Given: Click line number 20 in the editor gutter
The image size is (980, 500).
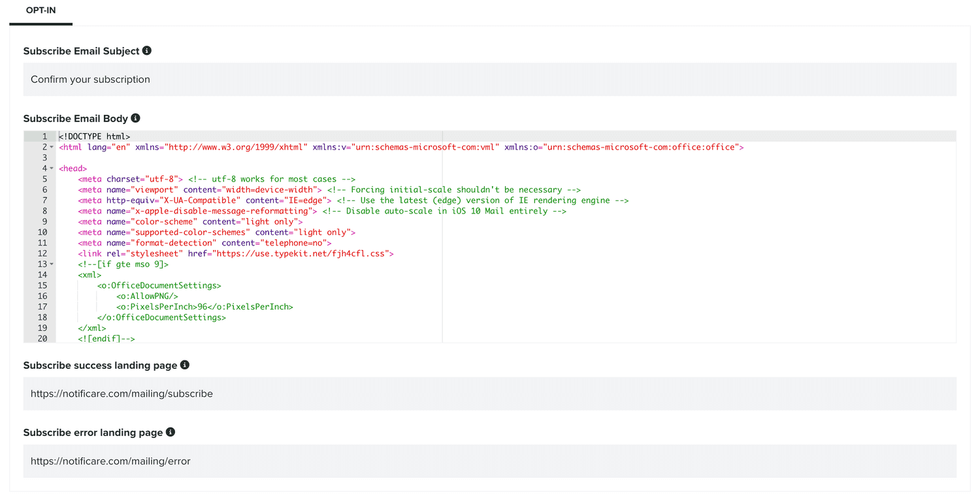Looking at the screenshot, I should (x=42, y=339).
